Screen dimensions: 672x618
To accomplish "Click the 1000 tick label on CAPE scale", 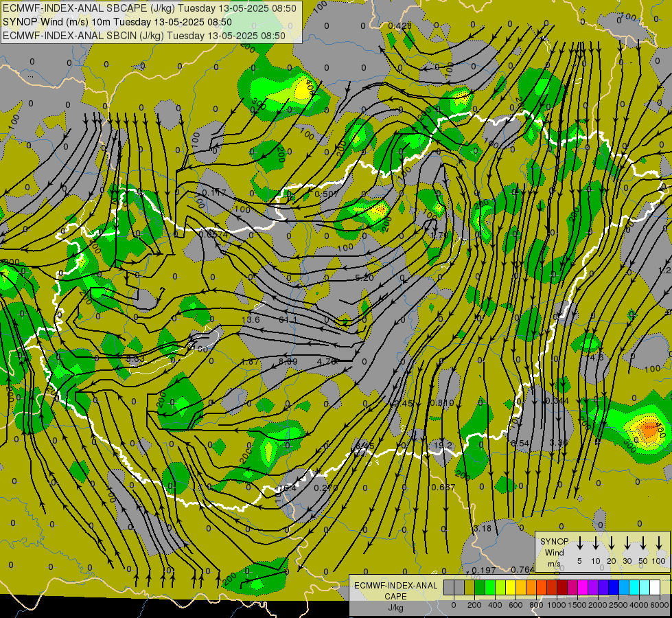I will point(557,605).
